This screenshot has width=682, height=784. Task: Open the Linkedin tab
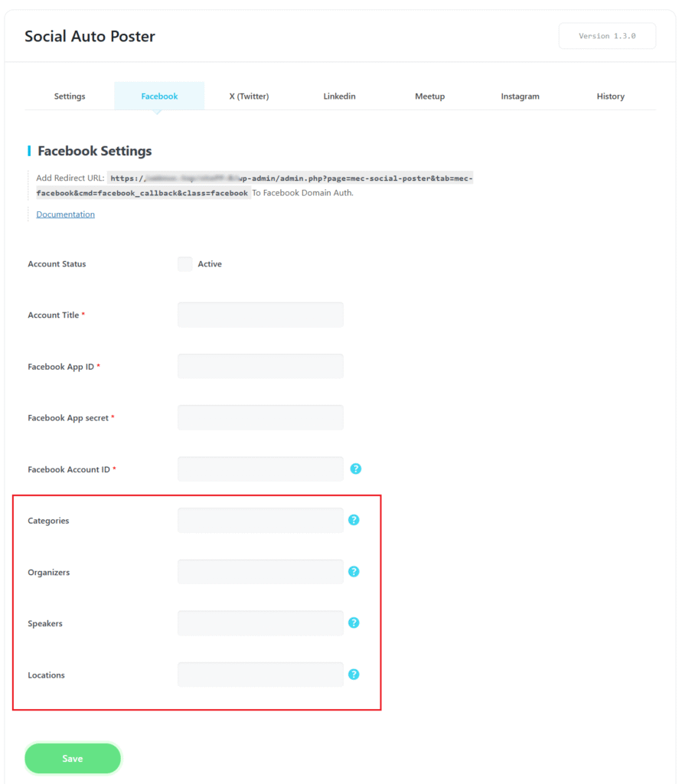point(339,96)
